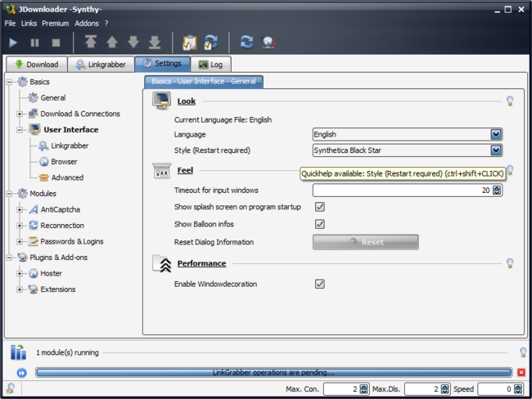The width and height of the screenshot is (532, 399).
Task: Click the globe update icon in toolbar
Action: click(x=268, y=42)
